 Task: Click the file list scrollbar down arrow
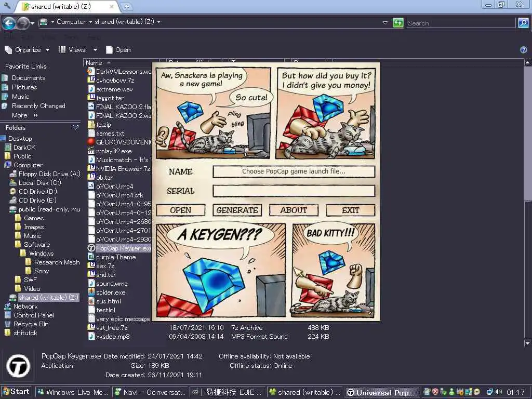pos(528,343)
